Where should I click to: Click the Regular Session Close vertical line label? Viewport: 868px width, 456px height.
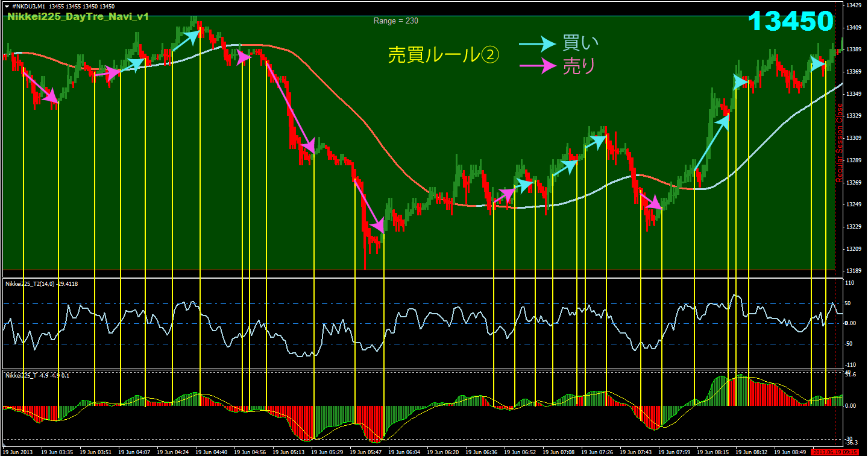[x=838, y=142]
